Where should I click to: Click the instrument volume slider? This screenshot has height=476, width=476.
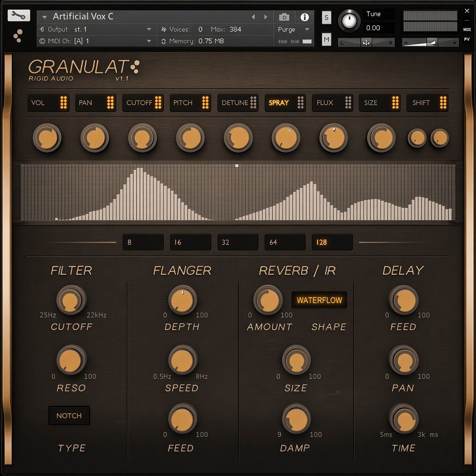pos(430,43)
